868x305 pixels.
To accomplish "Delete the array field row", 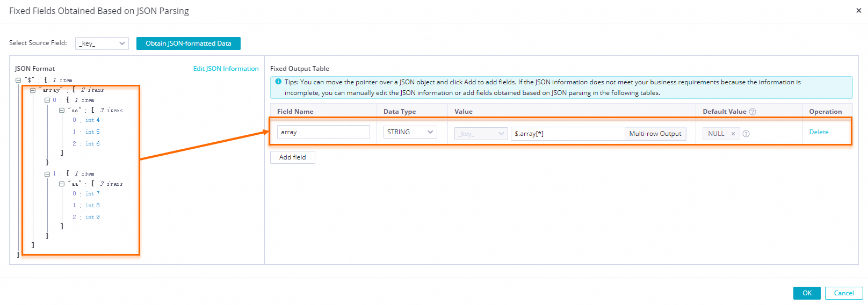I will tap(819, 132).
